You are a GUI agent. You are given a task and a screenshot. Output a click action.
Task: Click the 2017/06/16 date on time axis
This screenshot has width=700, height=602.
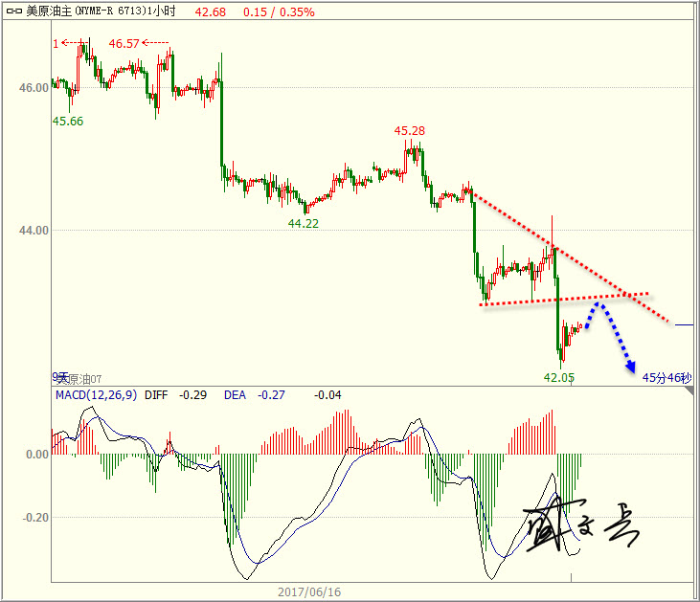pyautogui.click(x=309, y=591)
